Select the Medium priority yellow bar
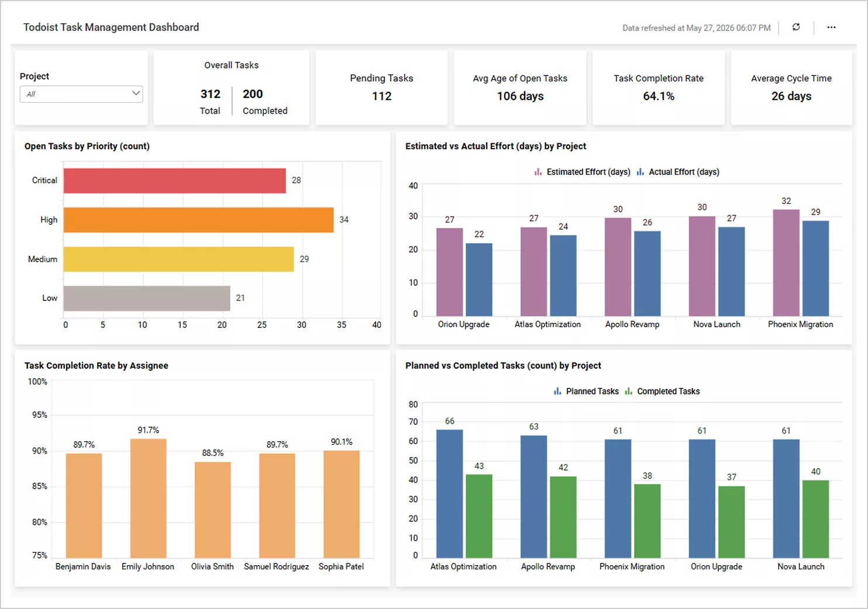This screenshot has width=868, height=609. 178,259
